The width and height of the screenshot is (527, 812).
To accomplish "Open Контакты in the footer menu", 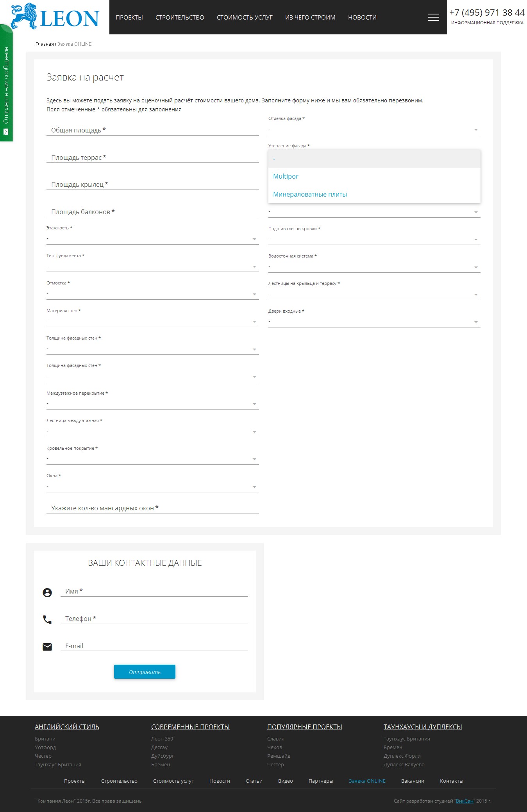I will click(x=451, y=781).
